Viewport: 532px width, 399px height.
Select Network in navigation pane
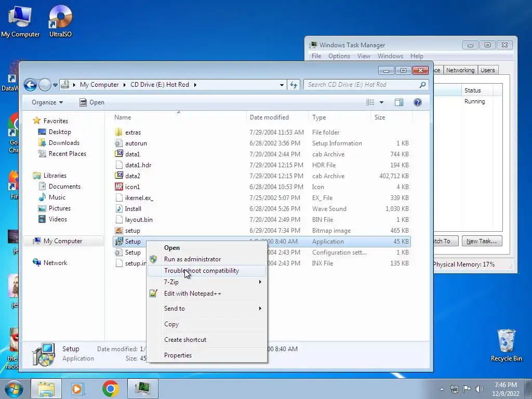pyautogui.click(x=50, y=262)
